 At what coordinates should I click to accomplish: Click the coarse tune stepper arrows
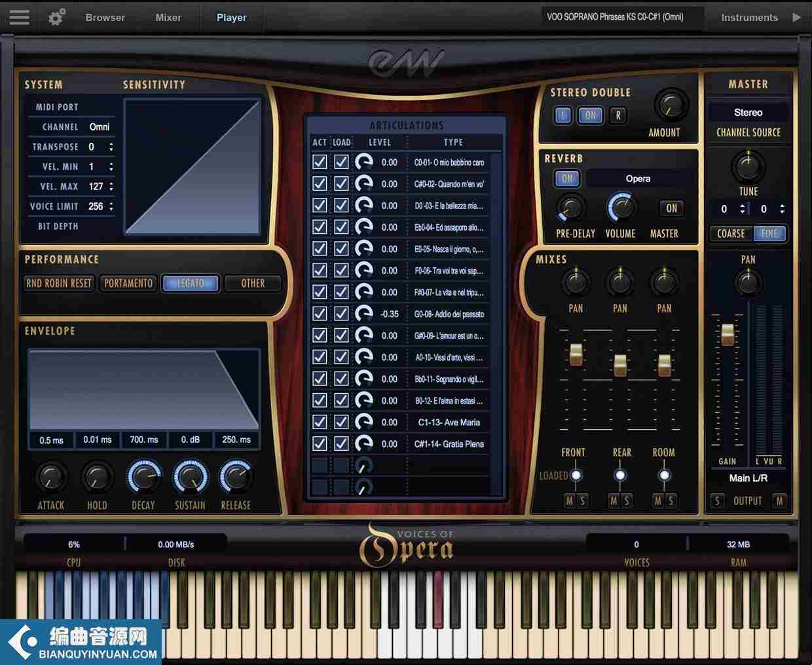pyautogui.click(x=743, y=209)
